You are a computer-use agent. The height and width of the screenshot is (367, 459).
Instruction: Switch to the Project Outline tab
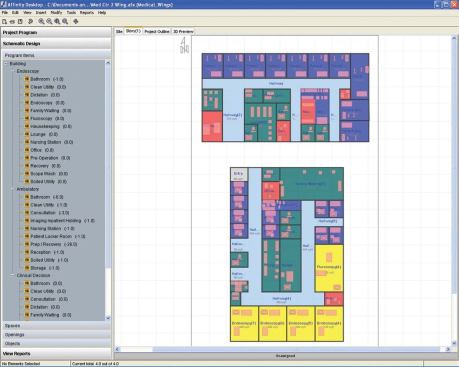click(157, 31)
